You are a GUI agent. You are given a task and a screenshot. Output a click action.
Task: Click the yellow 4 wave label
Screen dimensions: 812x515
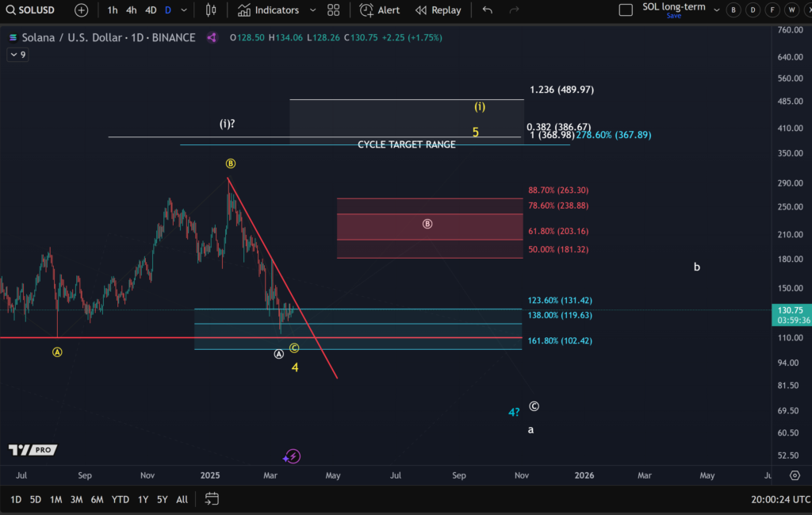click(x=295, y=367)
